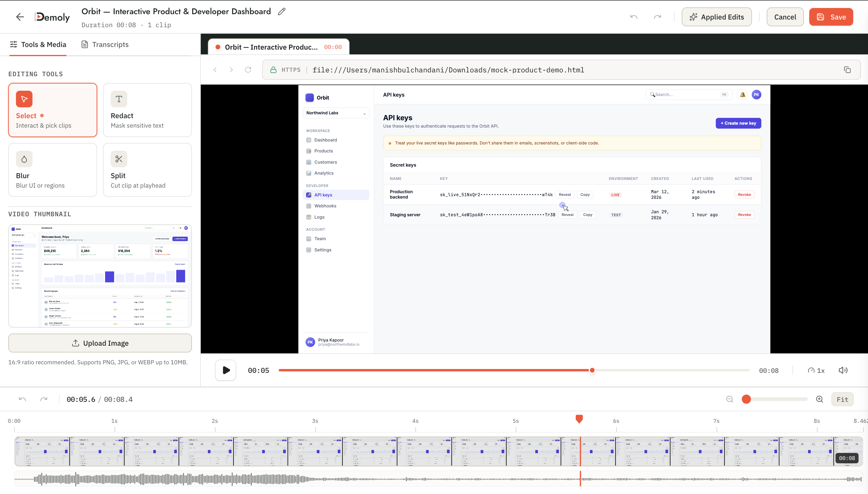Activate the Select tool
This screenshot has width=868, height=494.
tap(53, 110)
